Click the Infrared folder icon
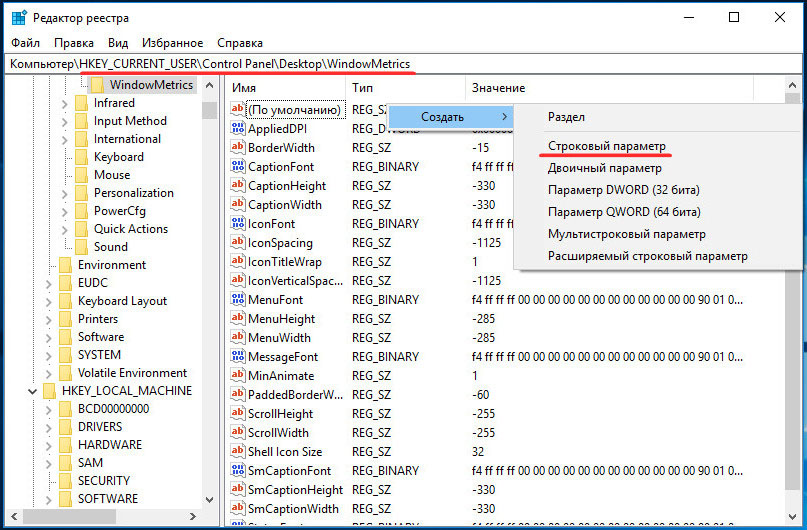 click(81, 103)
